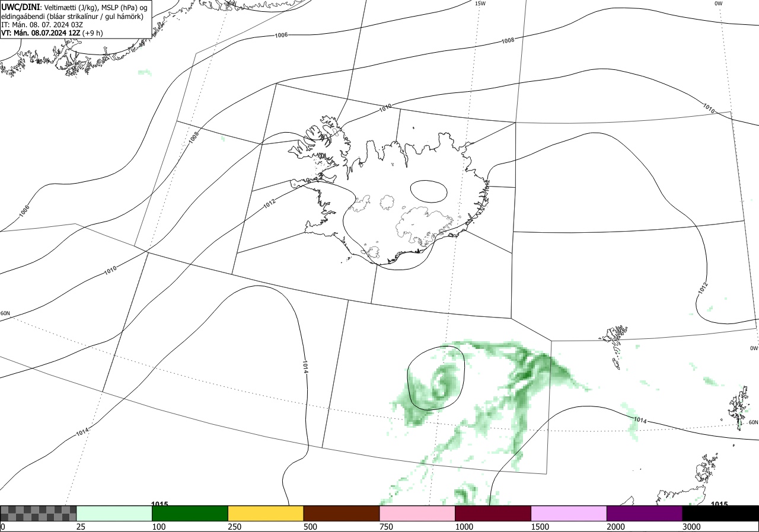Click the legend value '750'
This screenshot has height=532, width=759.
[x=387, y=527]
